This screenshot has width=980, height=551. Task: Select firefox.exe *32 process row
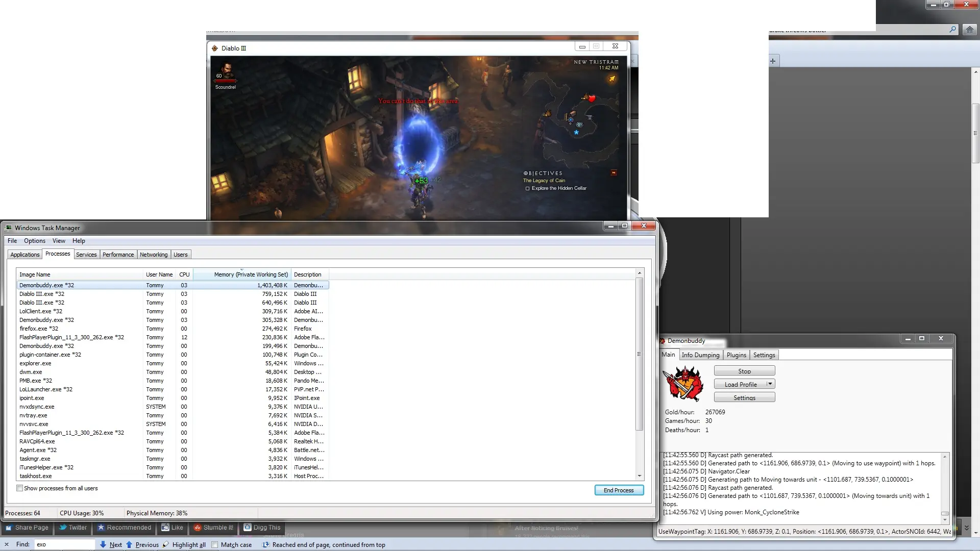click(x=173, y=329)
